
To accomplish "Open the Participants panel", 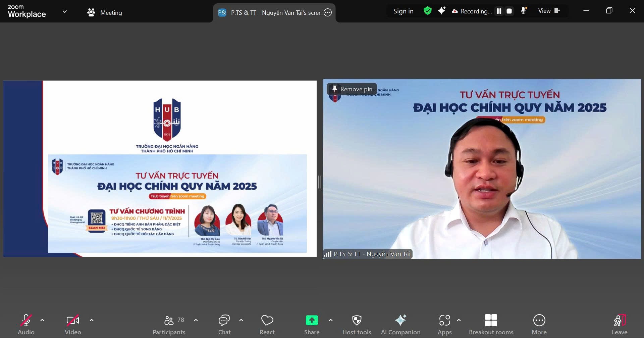I will coord(169,324).
